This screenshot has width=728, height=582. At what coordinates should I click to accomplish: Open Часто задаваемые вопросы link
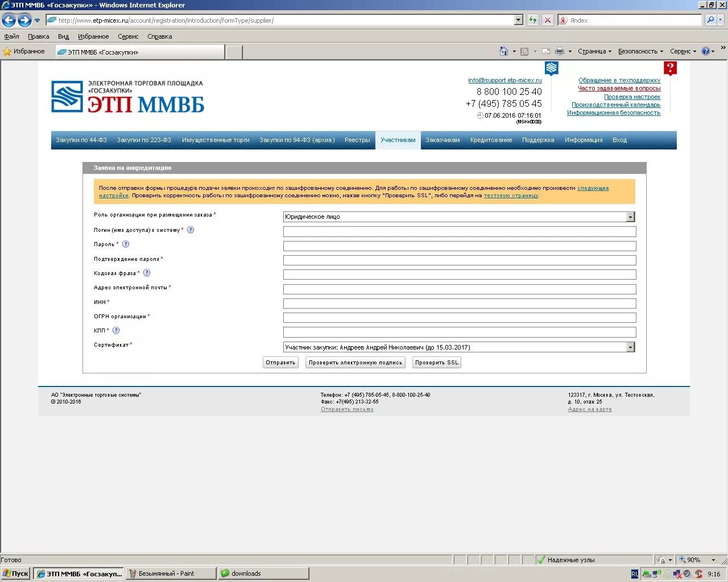click(619, 88)
